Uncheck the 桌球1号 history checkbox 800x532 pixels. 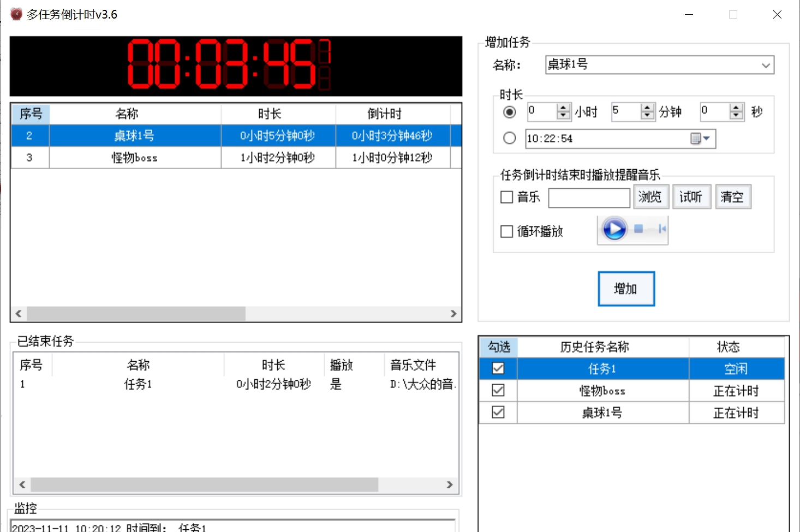(x=498, y=412)
